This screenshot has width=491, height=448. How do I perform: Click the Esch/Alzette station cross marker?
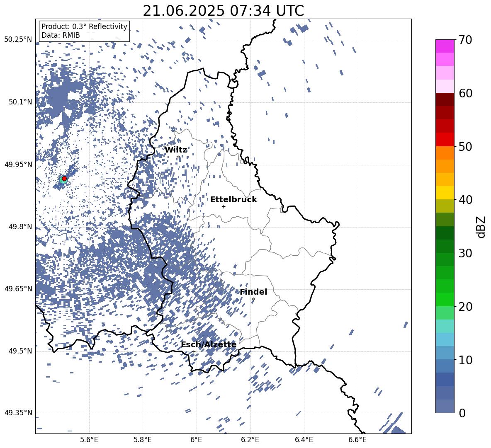point(194,351)
